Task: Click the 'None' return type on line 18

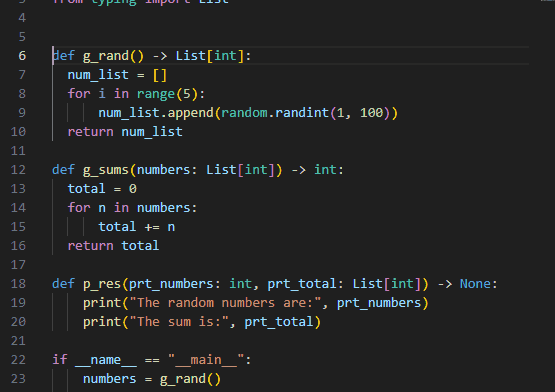Action: [x=475, y=284]
